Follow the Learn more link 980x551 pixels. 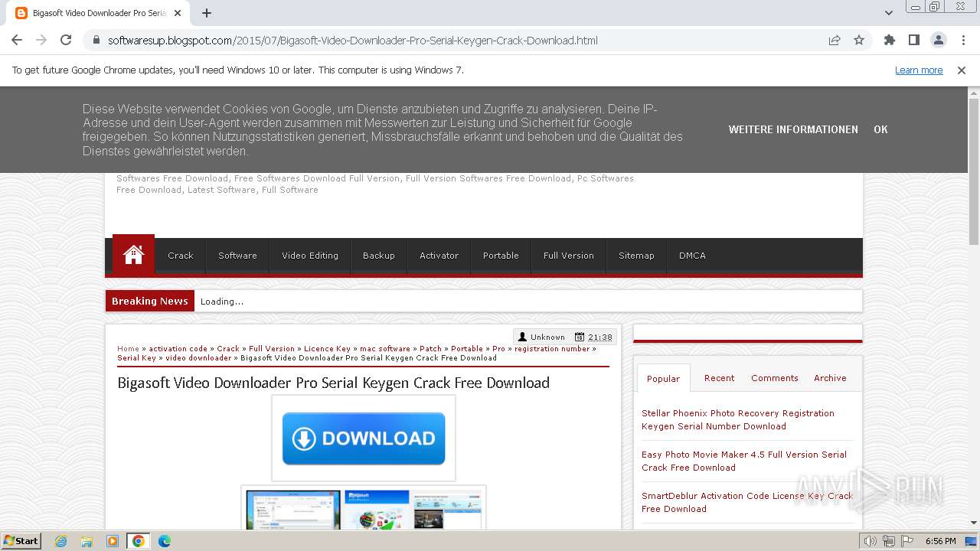tap(919, 70)
